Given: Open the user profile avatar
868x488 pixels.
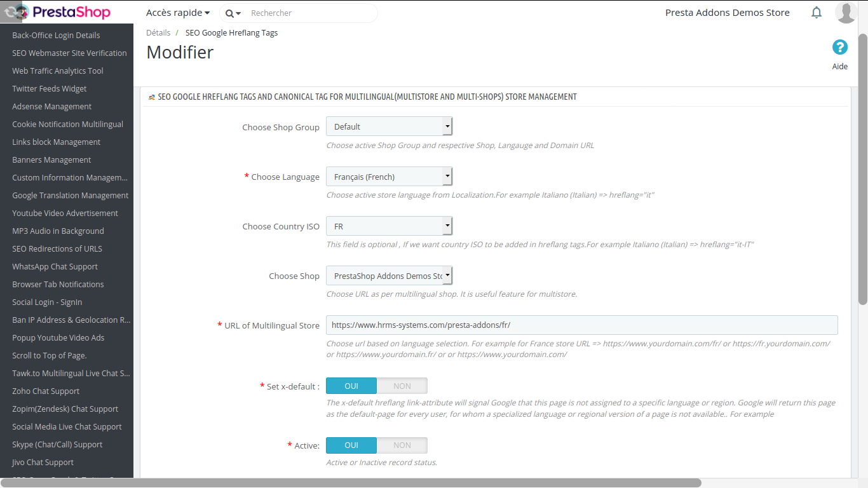Looking at the screenshot, I should (x=846, y=13).
